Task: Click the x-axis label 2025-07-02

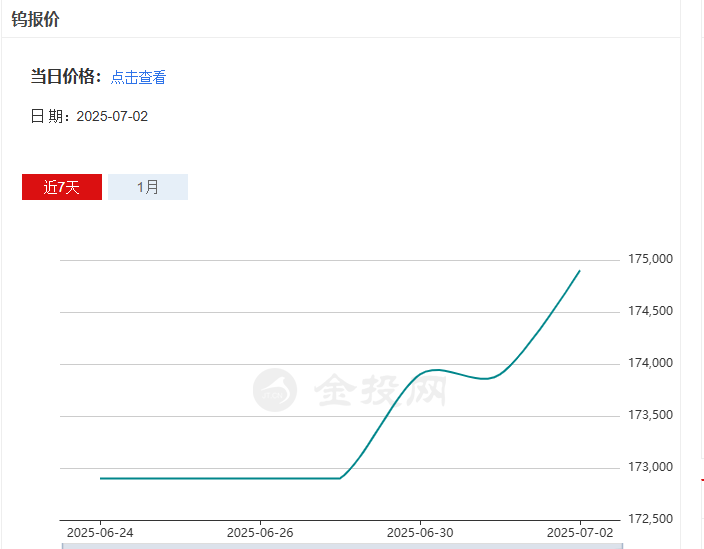Action: [580, 533]
